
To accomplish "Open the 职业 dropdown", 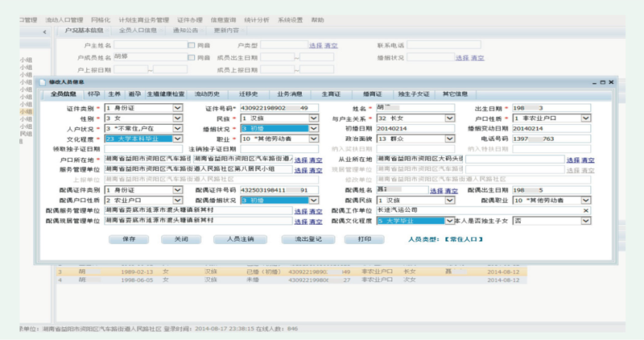I will pos(313,139).
